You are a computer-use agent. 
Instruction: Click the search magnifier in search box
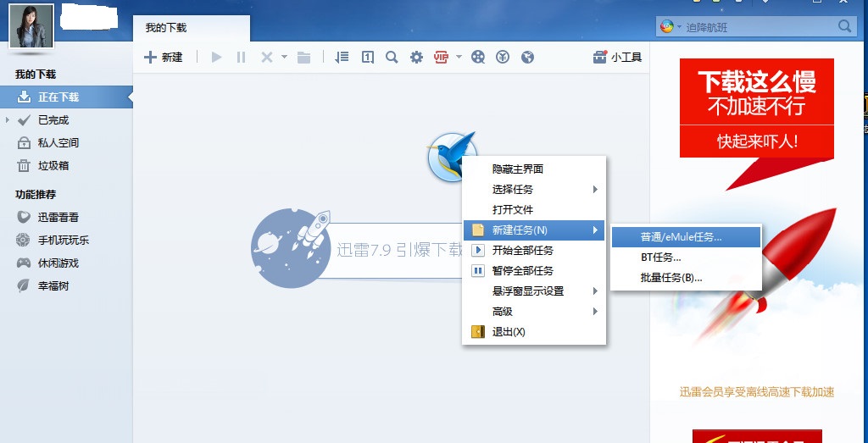pyautogui.click(x=844, y=26)
